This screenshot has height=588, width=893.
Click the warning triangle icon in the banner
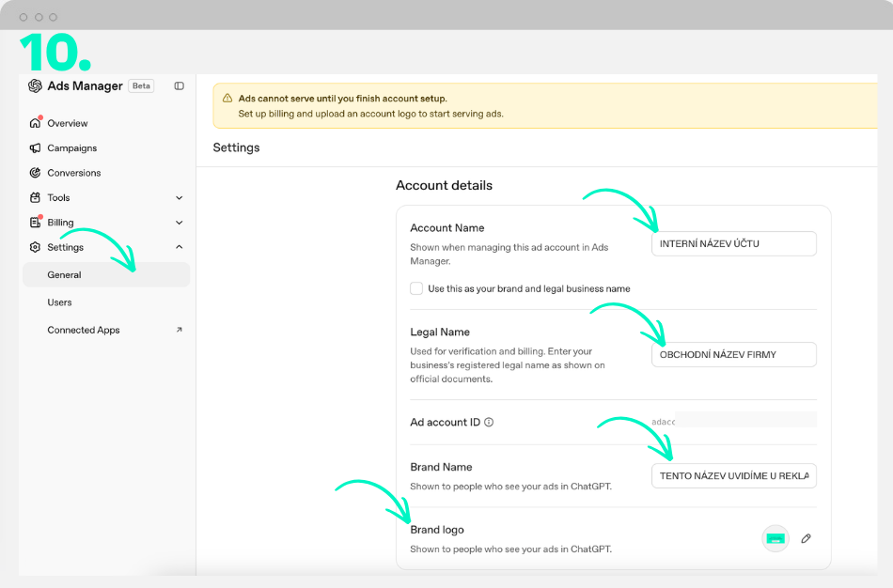[227, 98]
